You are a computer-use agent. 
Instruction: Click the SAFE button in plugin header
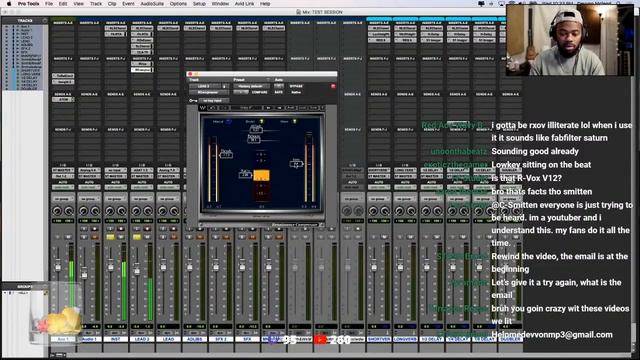coord(279,92)
